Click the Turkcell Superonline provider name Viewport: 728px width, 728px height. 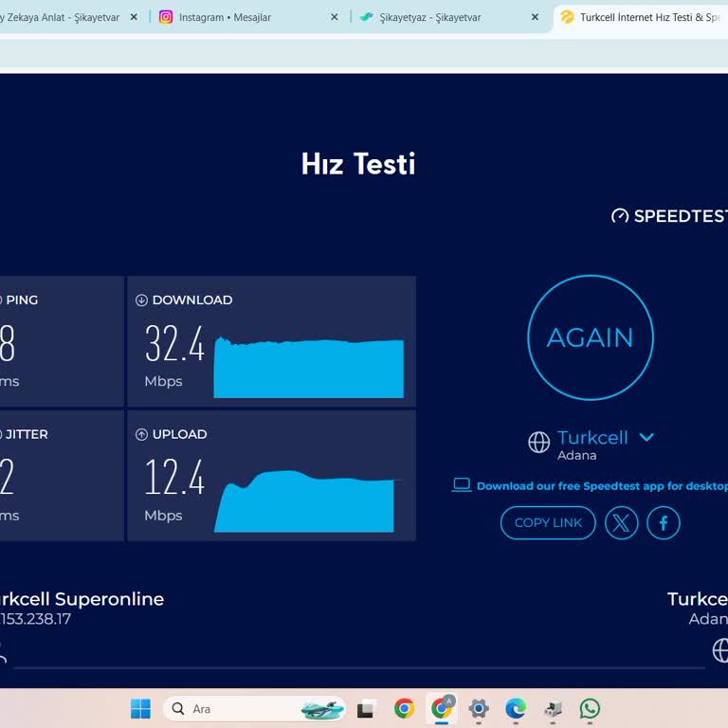point(82,599)
